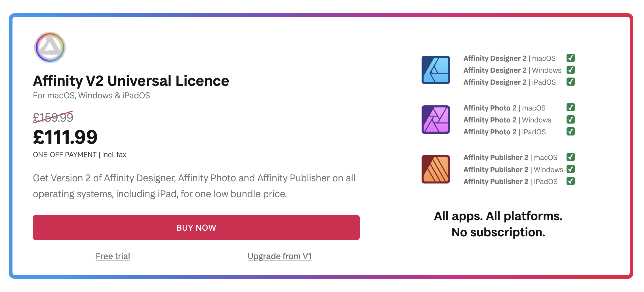Click checkmark beside Affinity Photo 2 macOS
This screenshot has width=644, height=292.
pos(571,108)
